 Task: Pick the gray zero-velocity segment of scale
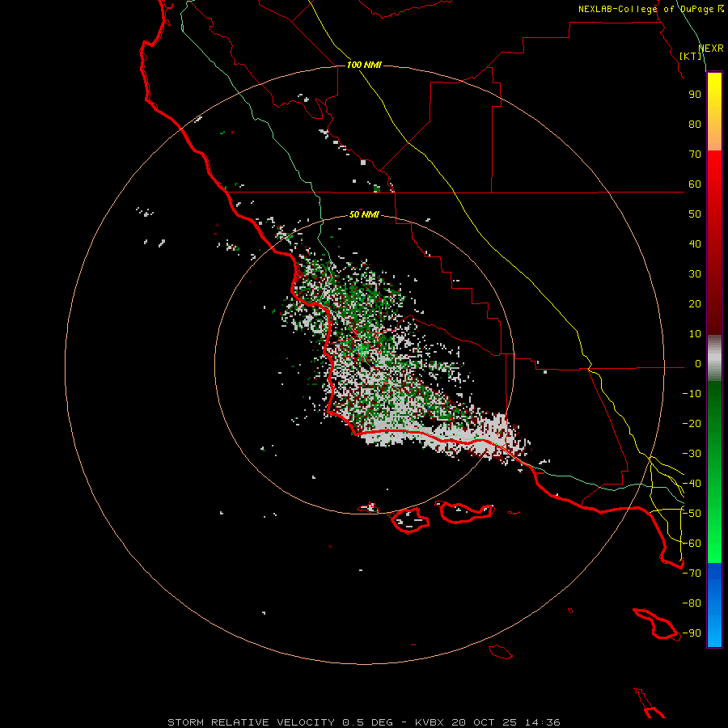point(714,358)
